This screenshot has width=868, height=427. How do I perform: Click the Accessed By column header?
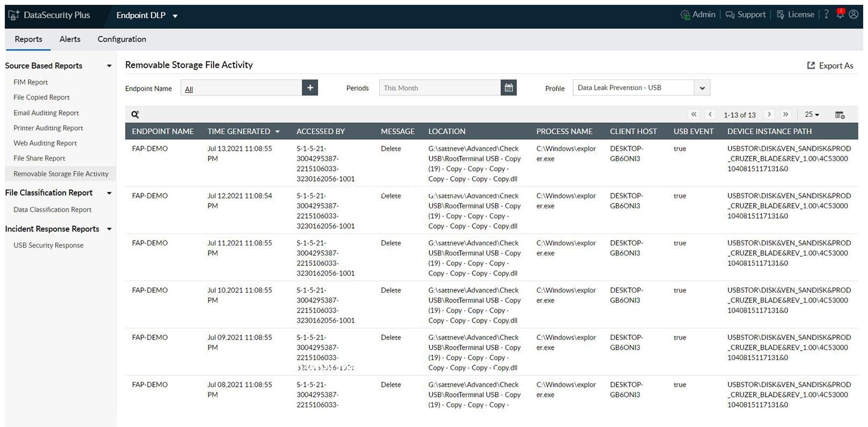(320, 131)
